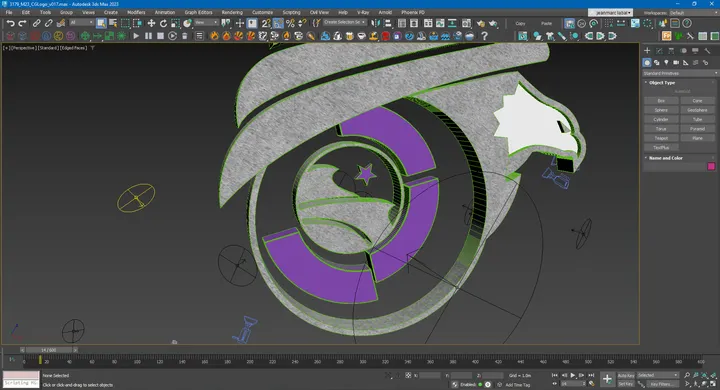Activate the Select and Link tool
720x390 pixels.
pos(36,23)
